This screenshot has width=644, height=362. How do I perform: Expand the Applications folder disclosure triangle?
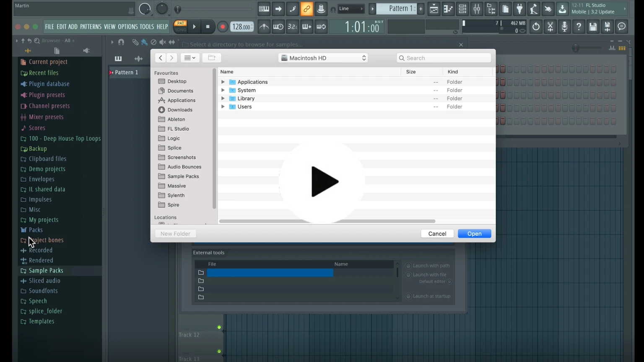pyautogui.click(x=223, y=82)
